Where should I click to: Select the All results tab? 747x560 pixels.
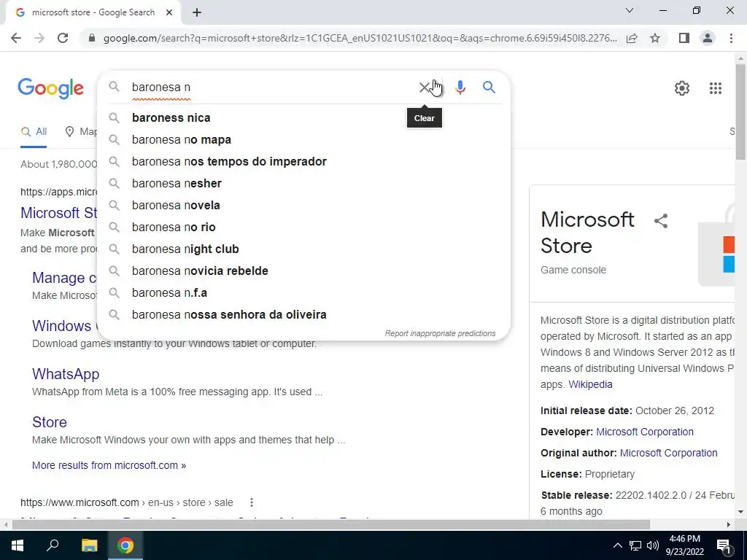pos(34,132)
